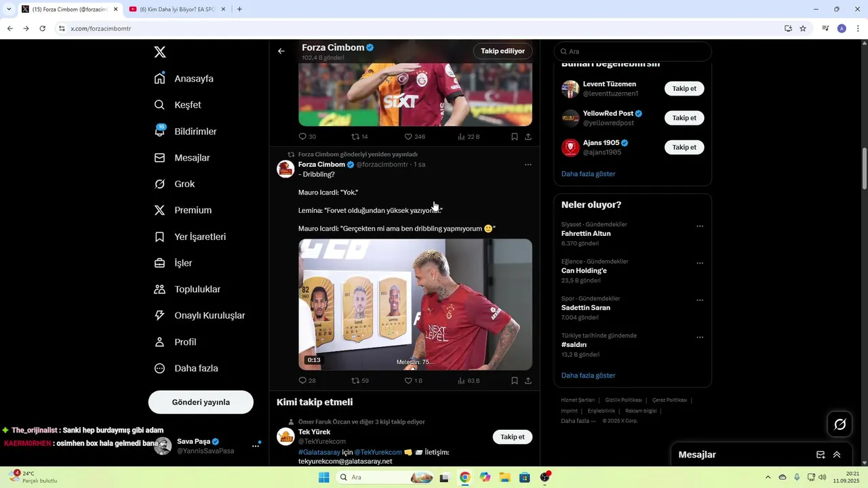This screenshot has height=488, width=868.
Task: Switch to the Kim Daha İyi Biliyor YouTube tab
Action: coord(176,9)
